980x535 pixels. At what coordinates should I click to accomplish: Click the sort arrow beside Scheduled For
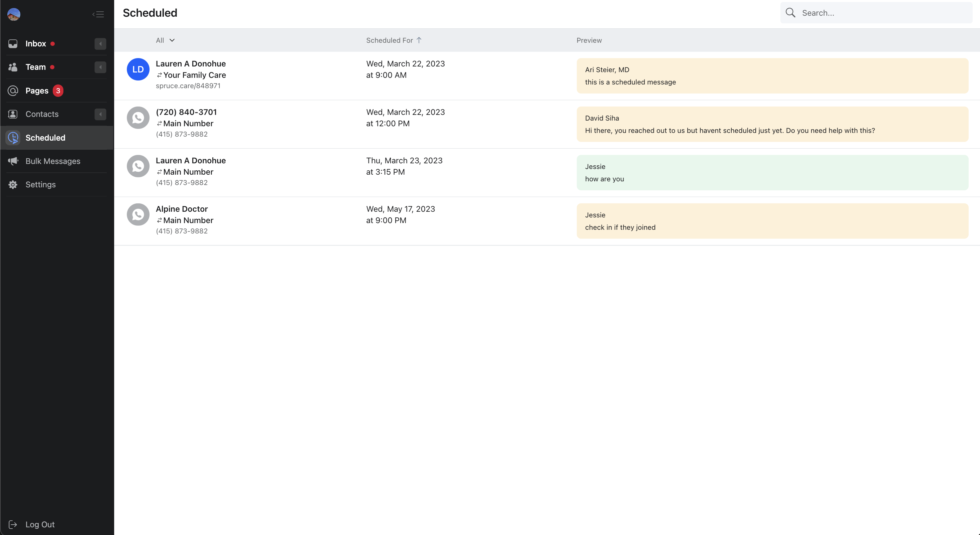(419, 40)
